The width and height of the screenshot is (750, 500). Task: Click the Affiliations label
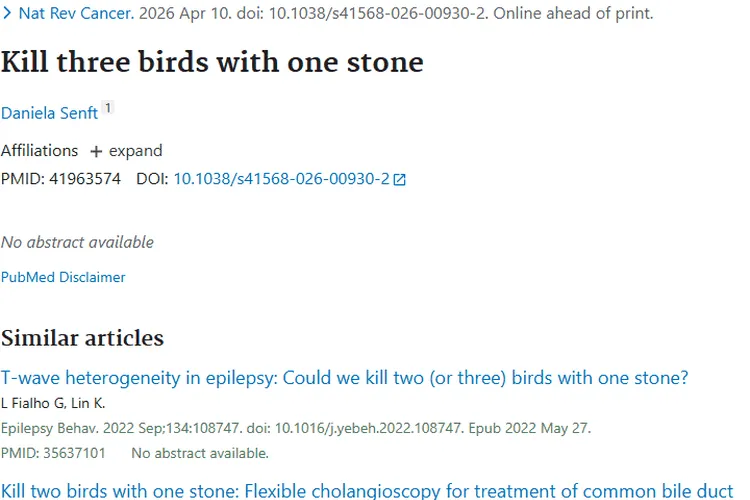pyautogui.click(x=39, y=151)
